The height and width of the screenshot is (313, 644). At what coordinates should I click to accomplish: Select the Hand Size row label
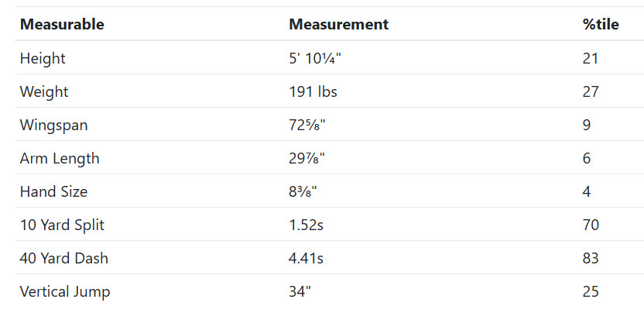pyautogui.click(x=53, y=191)
